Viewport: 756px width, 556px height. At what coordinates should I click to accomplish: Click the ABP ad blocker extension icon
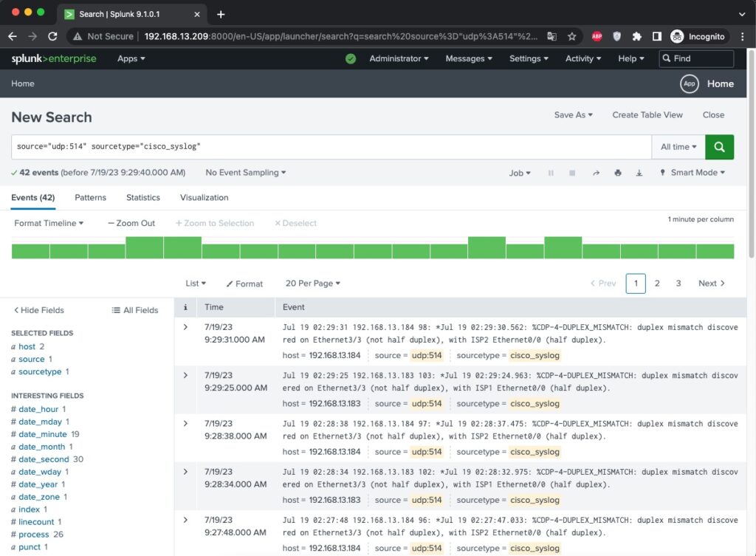[597, 37]
